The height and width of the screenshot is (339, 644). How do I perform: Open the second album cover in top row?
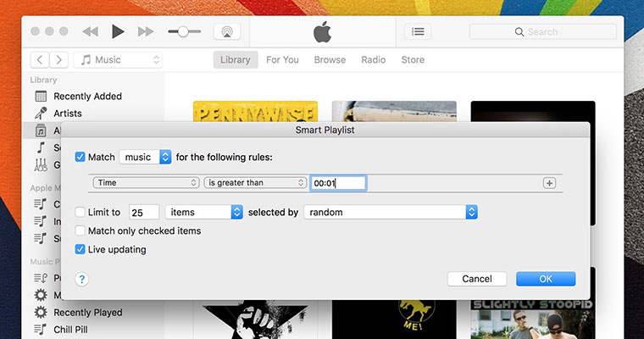coord(394,111)
